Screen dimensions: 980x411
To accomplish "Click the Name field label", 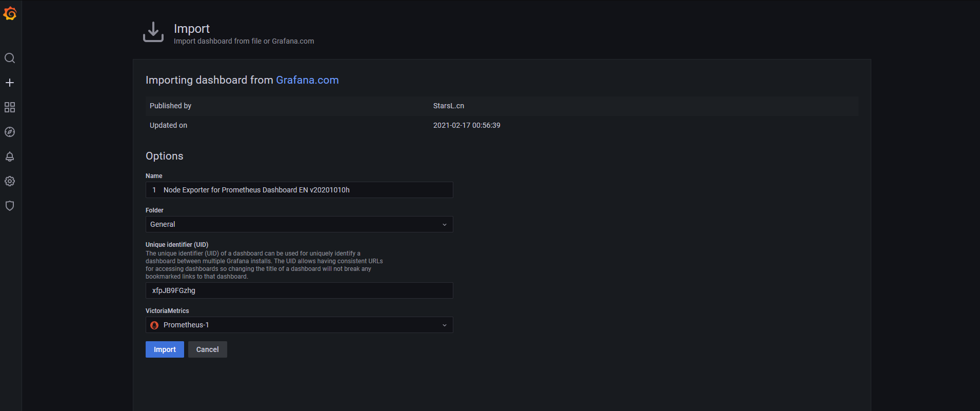I will (x=154, y=176).
